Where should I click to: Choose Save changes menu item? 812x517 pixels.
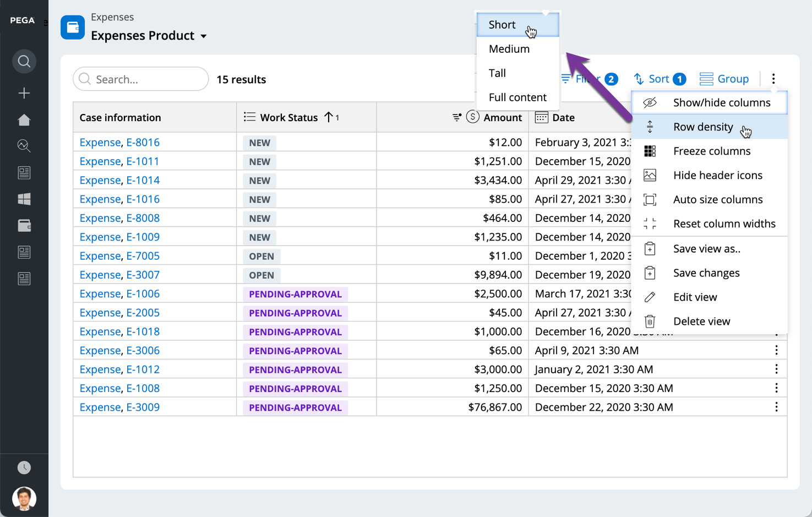[x=710, y=273]
